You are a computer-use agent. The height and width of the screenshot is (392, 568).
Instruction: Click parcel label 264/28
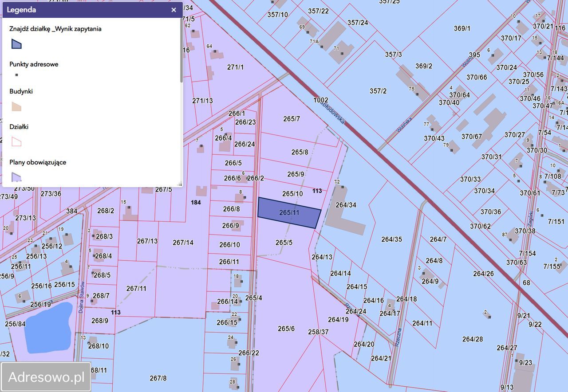[473, 339]
